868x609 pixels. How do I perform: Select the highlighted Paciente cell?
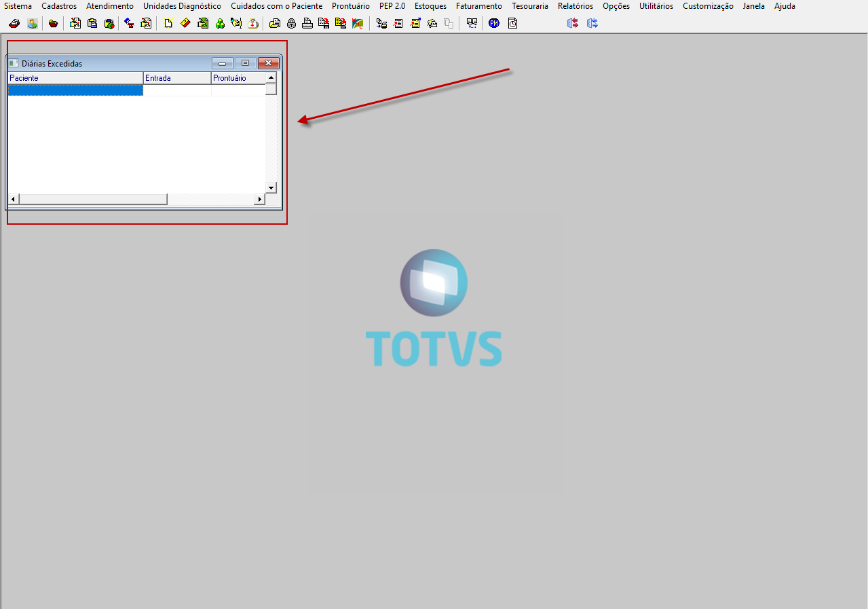[x=75, y=90]
